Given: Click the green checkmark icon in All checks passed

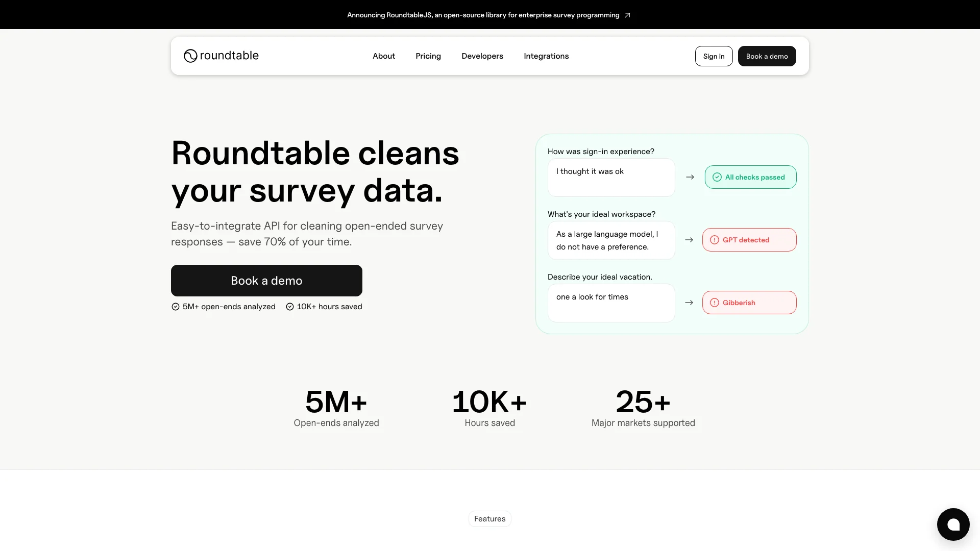Looking at the screenshot, I should pos(717,177).
